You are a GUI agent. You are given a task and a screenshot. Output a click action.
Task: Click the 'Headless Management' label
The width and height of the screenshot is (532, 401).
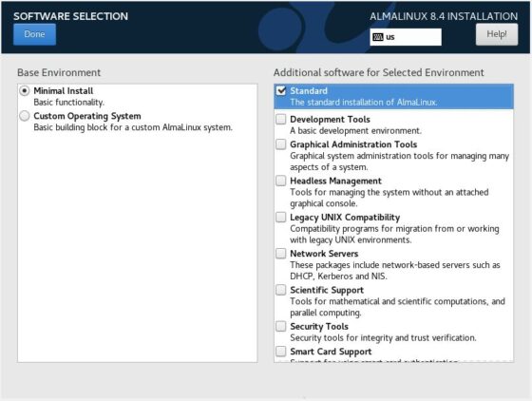click(x=336, y=181)
